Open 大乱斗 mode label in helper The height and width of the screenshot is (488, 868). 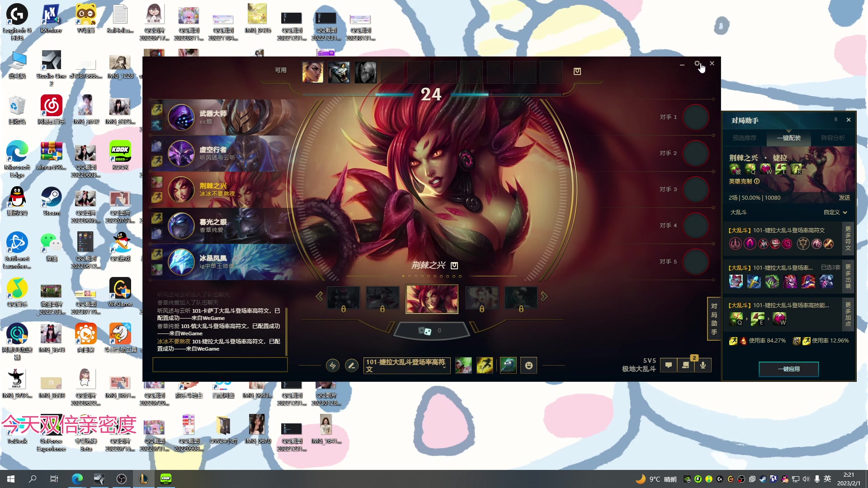[x=738, y=212]
